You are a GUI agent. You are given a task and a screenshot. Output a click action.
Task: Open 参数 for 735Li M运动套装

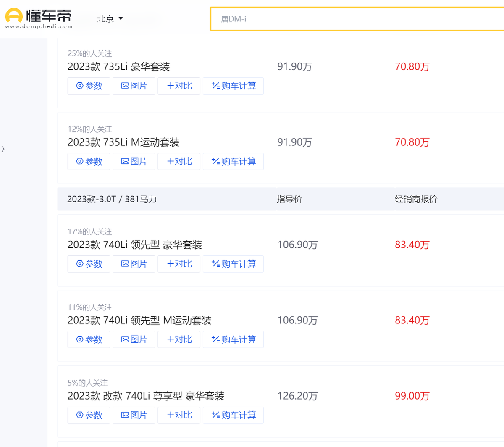(89, 161)
